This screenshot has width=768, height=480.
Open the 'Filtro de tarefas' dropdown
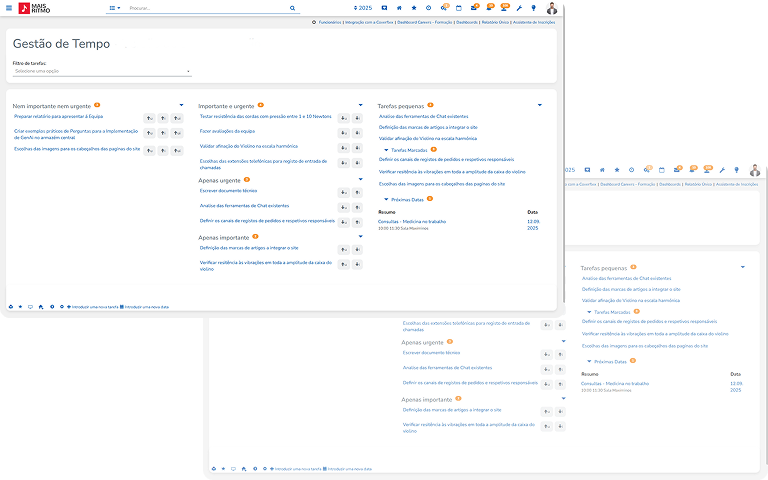point(102,72)
